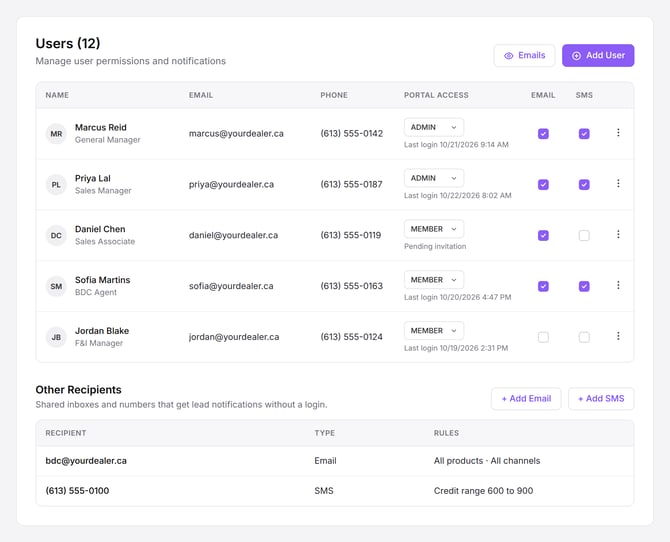Click phone number (613) 555-0124
670x542 pixels.
pos(352,337)
